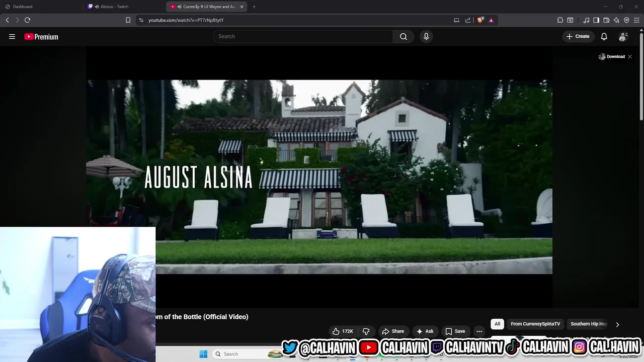
Task: Click the Ask button under video
Action: (425, 331)
